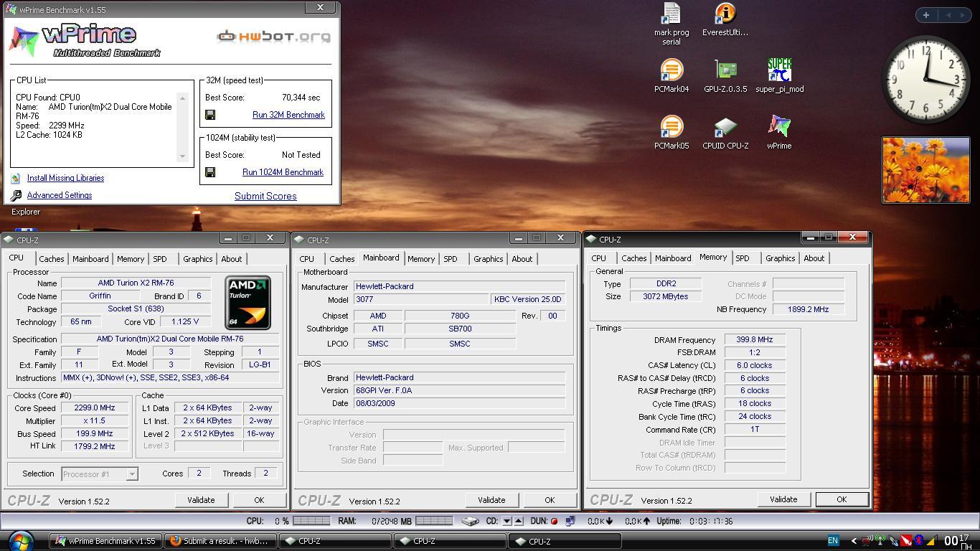Open Mainboard tab in right CPU-Z window
980x551 pixels.
tap(673, 258)
